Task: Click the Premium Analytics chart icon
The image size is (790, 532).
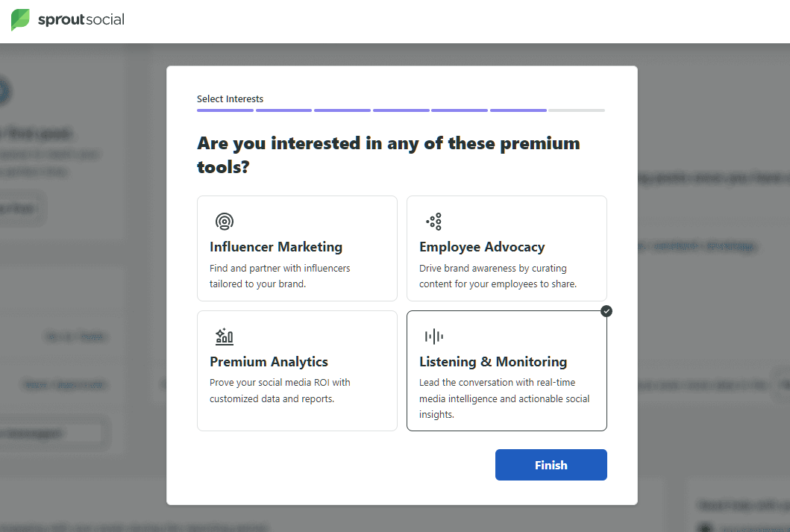Action: point(225,337)
